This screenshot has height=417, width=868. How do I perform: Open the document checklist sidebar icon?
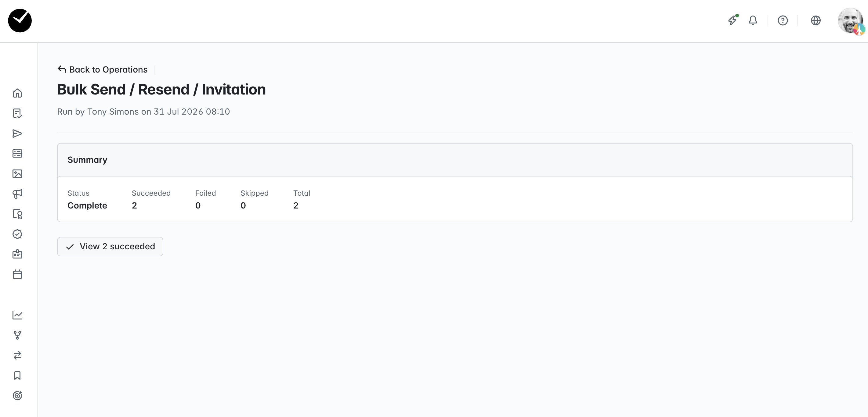click(17, 113)
